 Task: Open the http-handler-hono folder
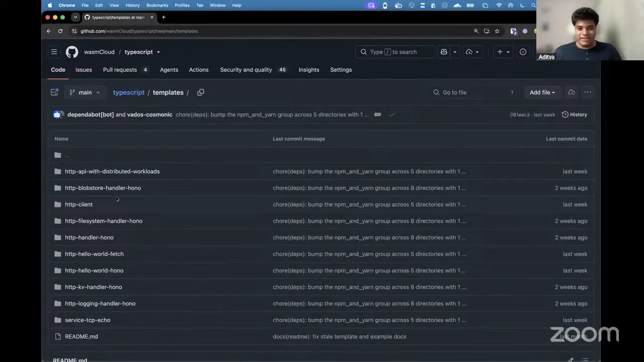click(x=89, y=237)
